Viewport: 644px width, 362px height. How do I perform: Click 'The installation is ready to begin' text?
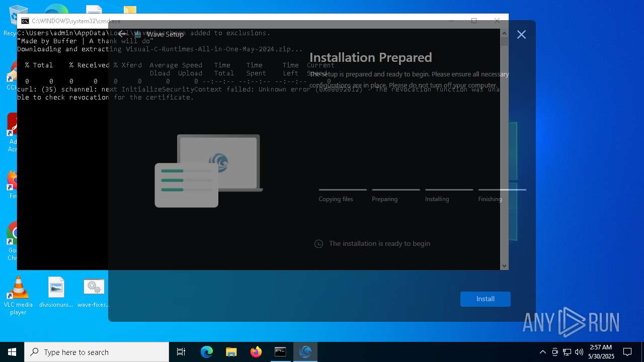tap(379, 243)
